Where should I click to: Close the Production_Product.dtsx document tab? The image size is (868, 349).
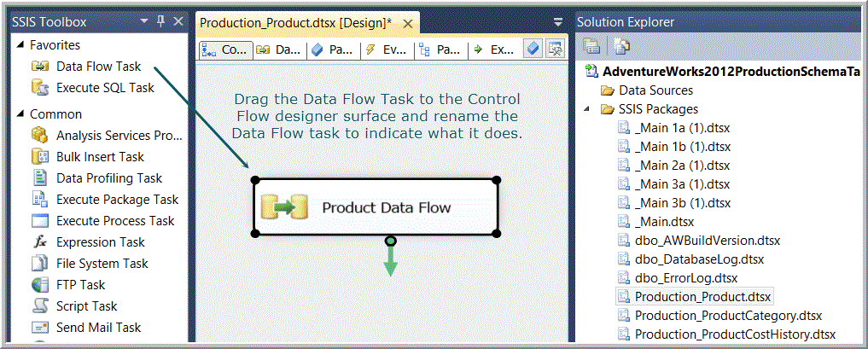pos(407,23)
